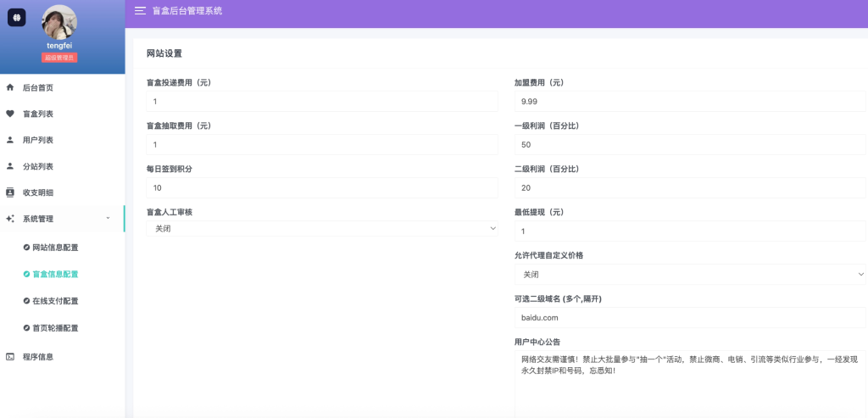The image size is (868, 418).
Task: Click the 超级管理员 badge
Action: 59,58
